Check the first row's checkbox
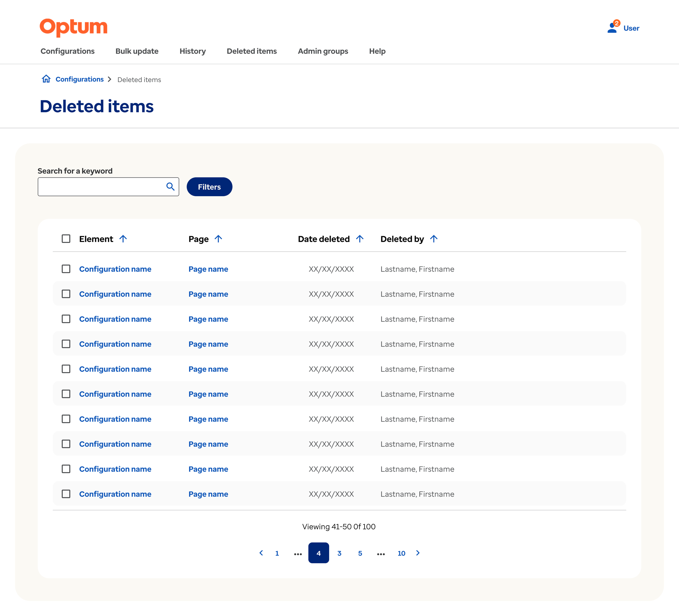The image size is (679, 616). tap(66, 269)
